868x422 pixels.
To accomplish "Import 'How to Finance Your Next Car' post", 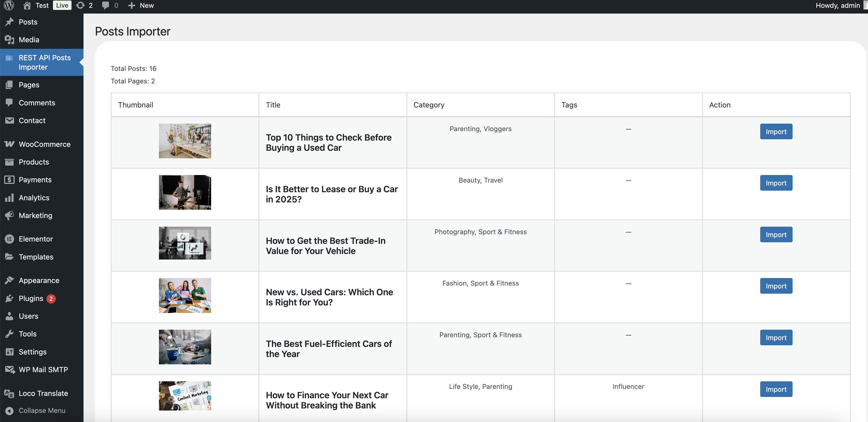I will [x=776, y=389].
